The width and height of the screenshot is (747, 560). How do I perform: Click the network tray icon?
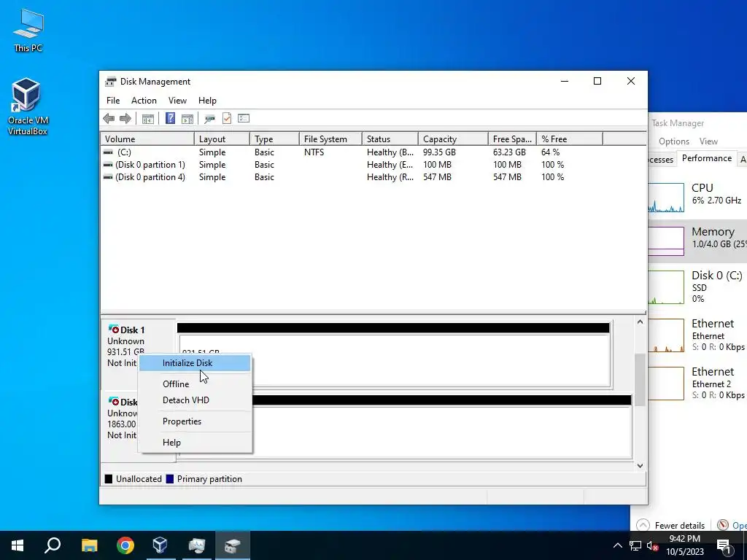[x=635, y=545]
